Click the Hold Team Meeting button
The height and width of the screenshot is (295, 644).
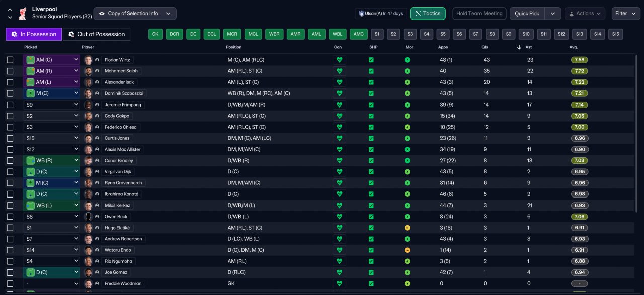coord(479,14)
